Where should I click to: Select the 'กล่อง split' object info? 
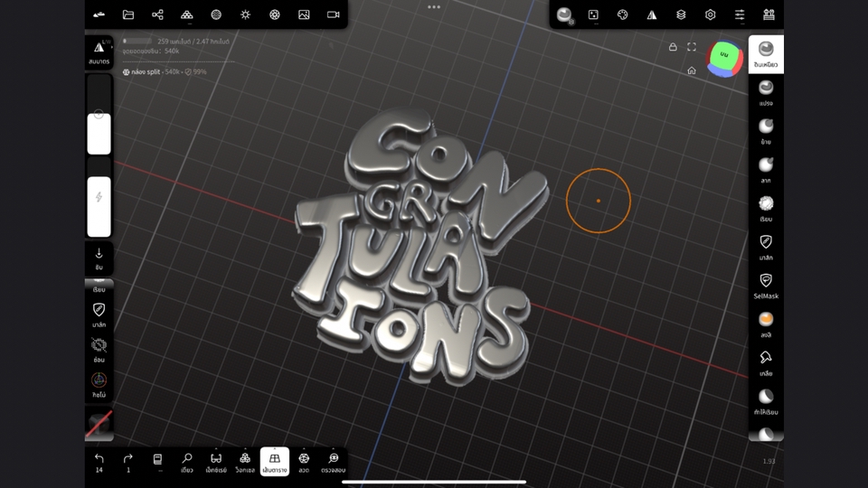[165, 72]
